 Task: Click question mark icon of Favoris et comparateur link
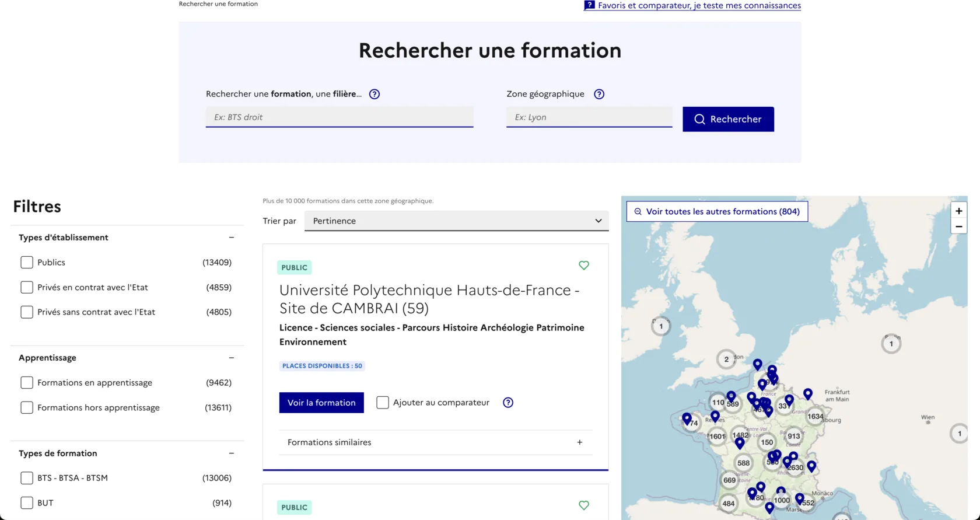coord(589,5)
